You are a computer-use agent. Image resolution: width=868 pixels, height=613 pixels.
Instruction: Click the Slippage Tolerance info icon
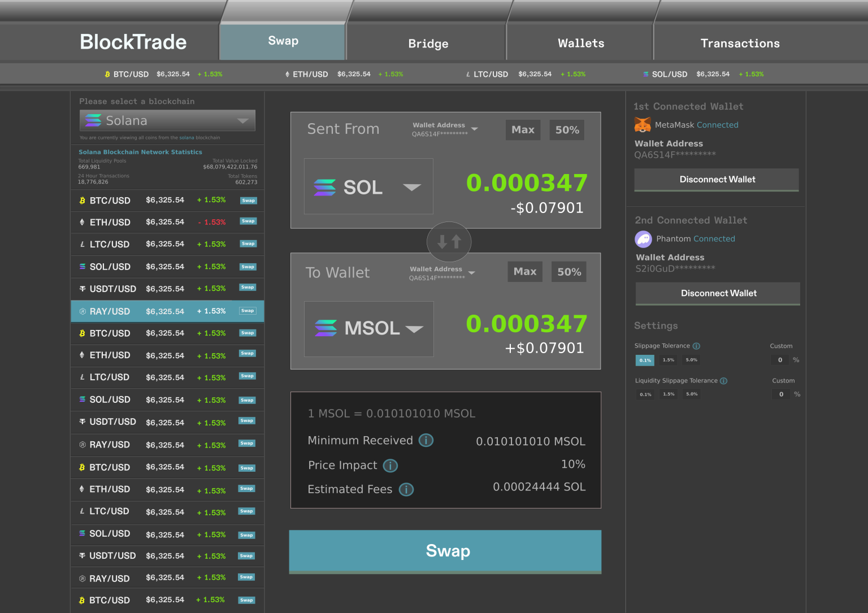pos(697,346)
